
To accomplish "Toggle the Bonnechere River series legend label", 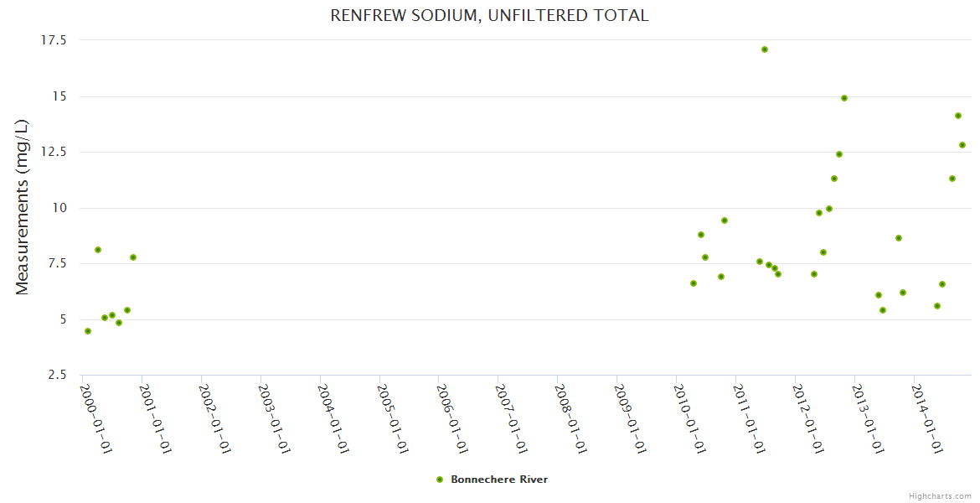I will point(499,480).
